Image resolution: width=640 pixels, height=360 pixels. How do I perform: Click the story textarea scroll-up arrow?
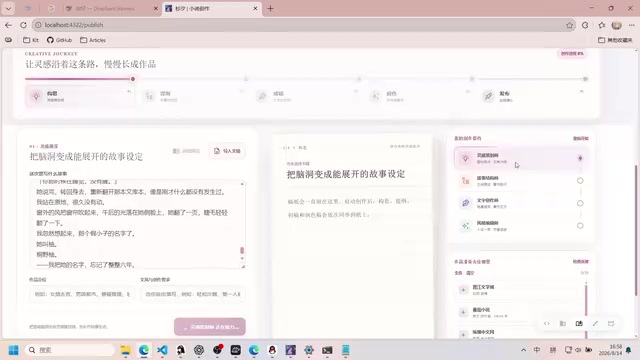242,184
